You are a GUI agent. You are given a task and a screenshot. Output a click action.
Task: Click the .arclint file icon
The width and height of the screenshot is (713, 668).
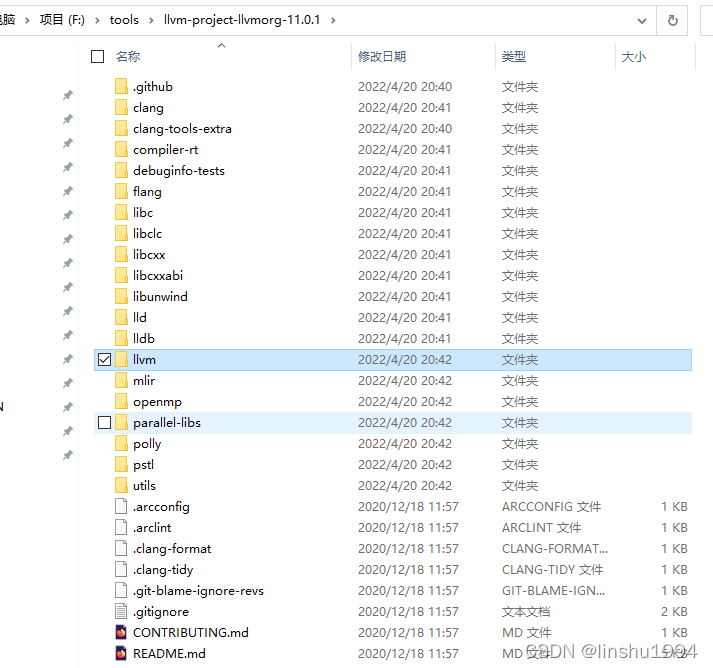[121, 527]
